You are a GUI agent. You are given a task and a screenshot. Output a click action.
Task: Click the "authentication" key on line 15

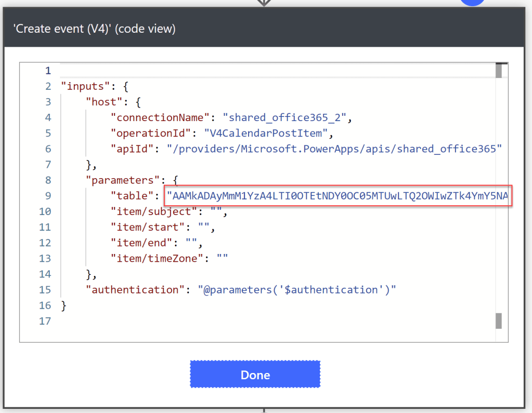click(x=135, y=290)
